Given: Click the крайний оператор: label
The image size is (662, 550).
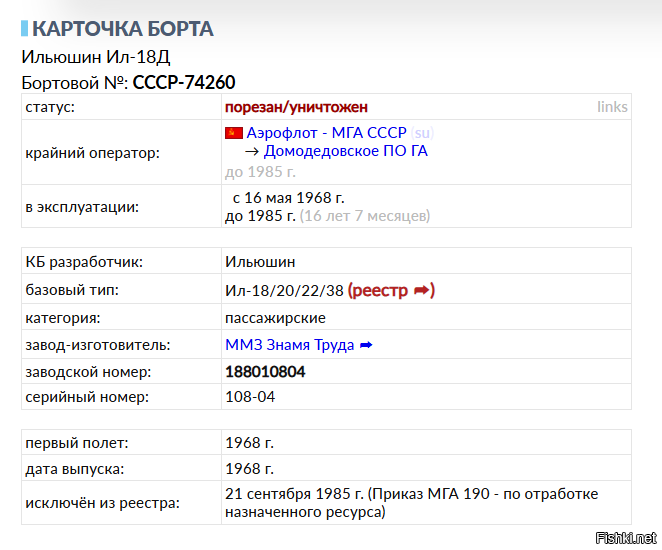Looking at the screenshot, I should point(92,153).
